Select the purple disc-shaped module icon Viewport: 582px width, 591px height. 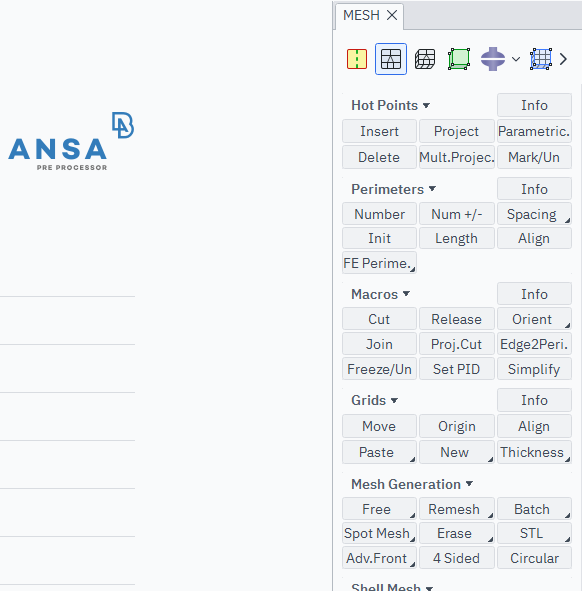493,59
